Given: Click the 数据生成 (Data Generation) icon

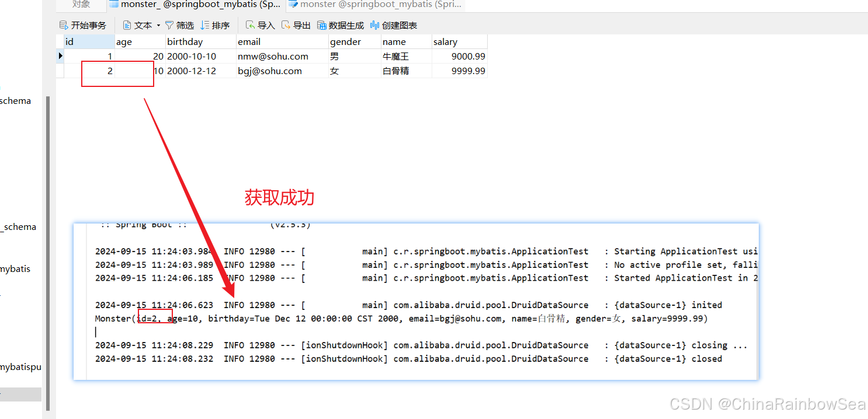Looking at the screenshot, I should (x=322, y=25).
